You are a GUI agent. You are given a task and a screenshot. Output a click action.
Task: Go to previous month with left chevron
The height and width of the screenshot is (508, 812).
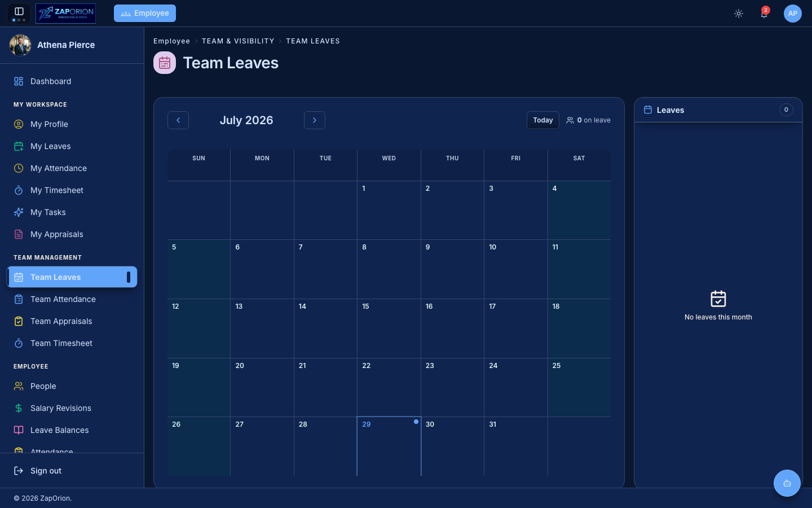(x=178, y=120)
